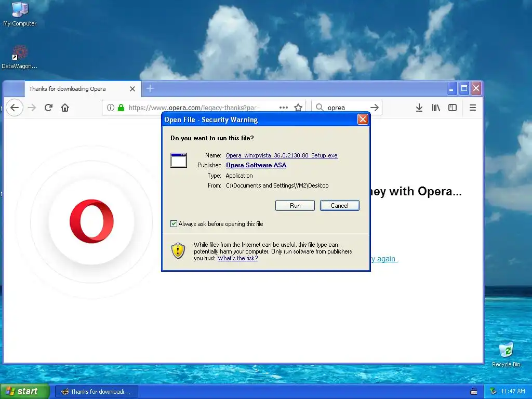Click the search magnifier icon
Screen dimensions: 532x399
click(x=320, y=108)
